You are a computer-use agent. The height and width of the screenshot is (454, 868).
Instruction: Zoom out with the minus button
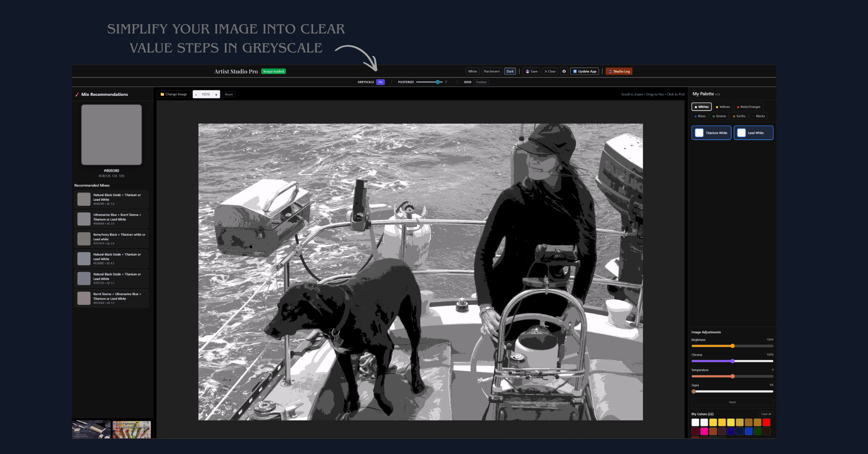(196, 95)
